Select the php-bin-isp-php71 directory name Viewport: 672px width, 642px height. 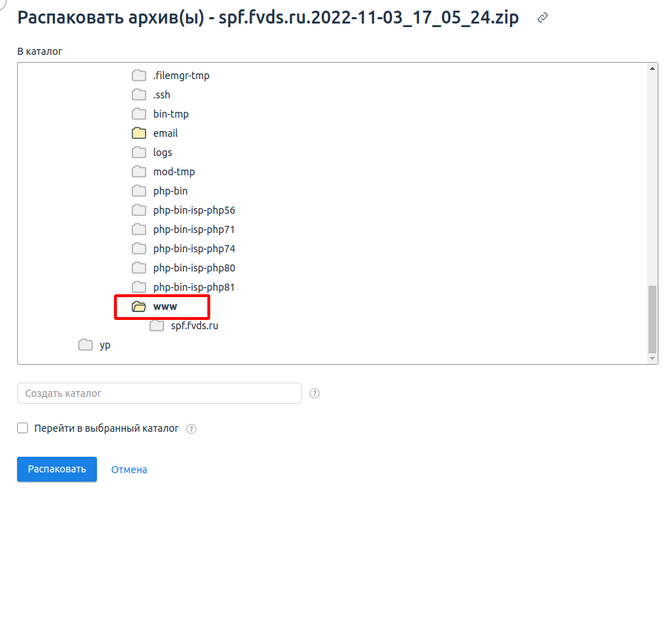point(194,229)
